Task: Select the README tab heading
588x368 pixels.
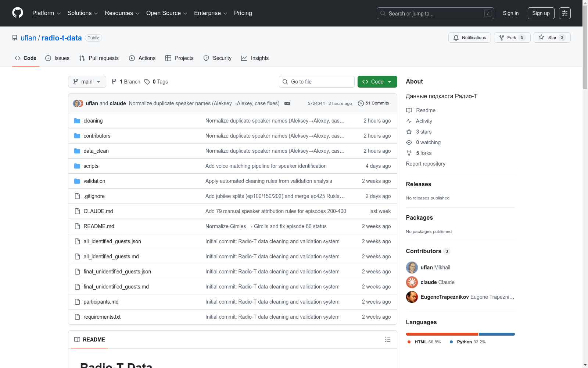Action: coord(90,340)
